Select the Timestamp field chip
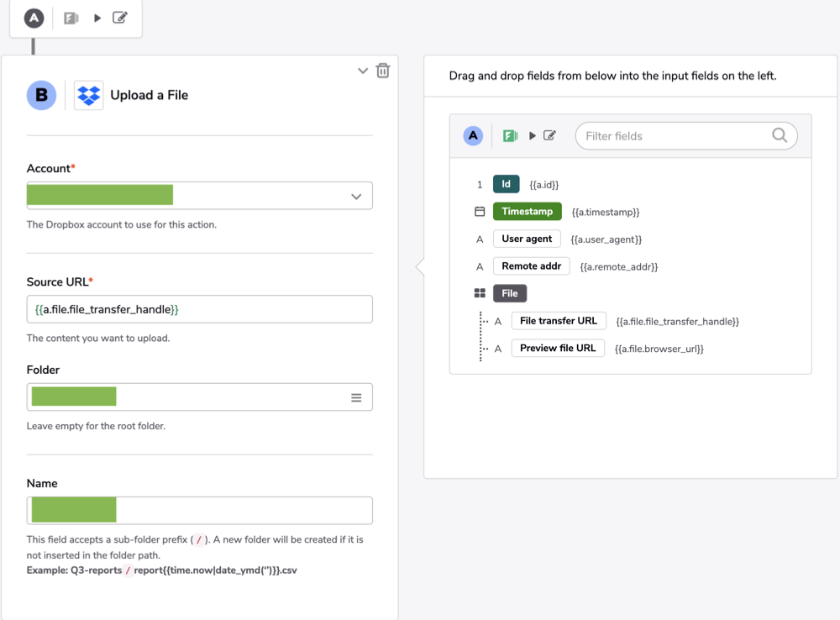 pyautogui.click(x=528, y=212)
